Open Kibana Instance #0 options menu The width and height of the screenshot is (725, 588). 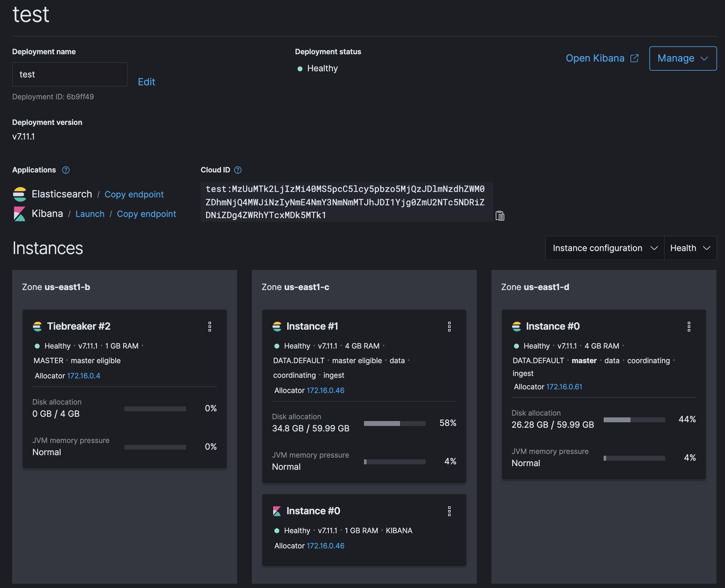(x=449, y=511)
